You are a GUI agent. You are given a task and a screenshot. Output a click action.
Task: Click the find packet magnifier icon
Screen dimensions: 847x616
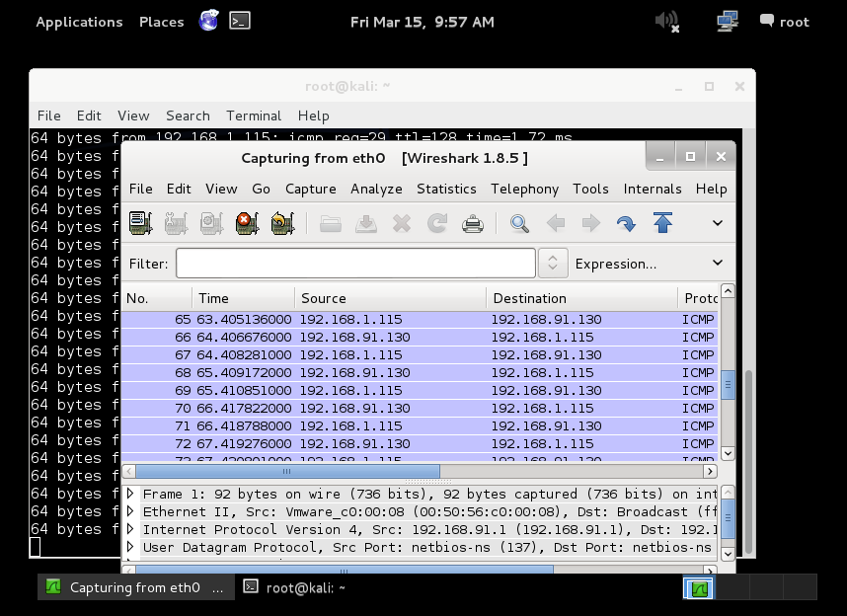pyautogui.click(x=519, y=223)
